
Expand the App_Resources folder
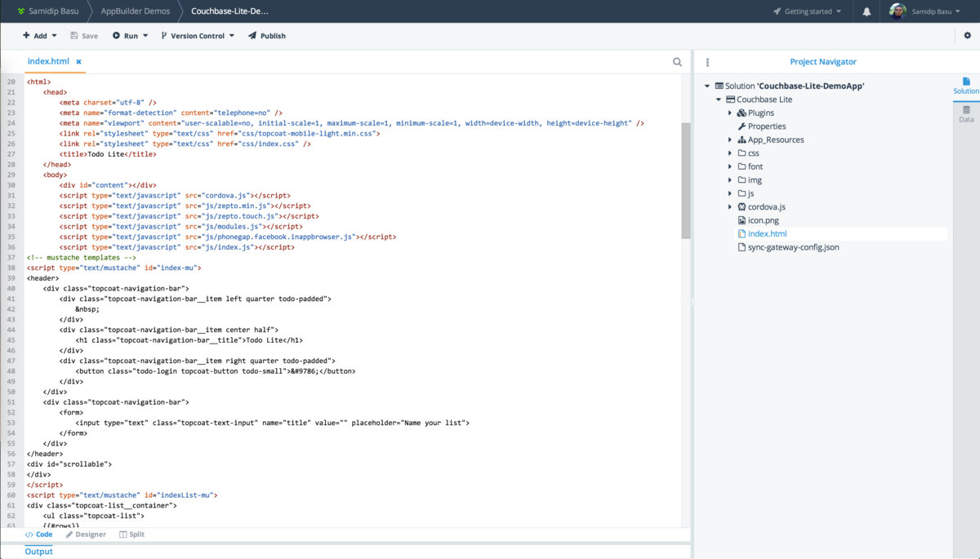pos(730,140)
